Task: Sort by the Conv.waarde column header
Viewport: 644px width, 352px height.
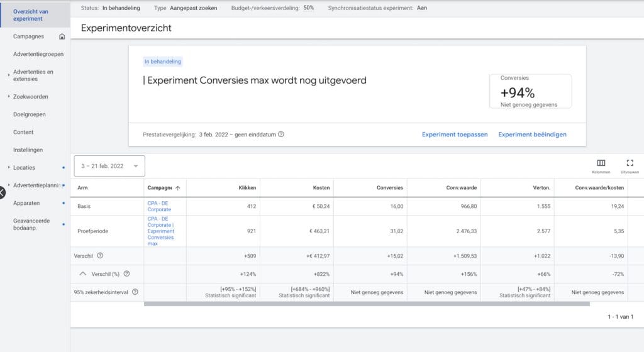Action: point(461,188)
